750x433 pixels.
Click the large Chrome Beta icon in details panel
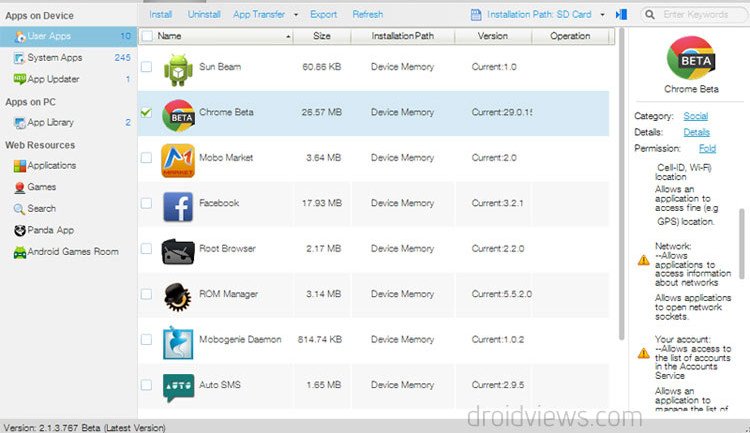(x=691, y=58)
